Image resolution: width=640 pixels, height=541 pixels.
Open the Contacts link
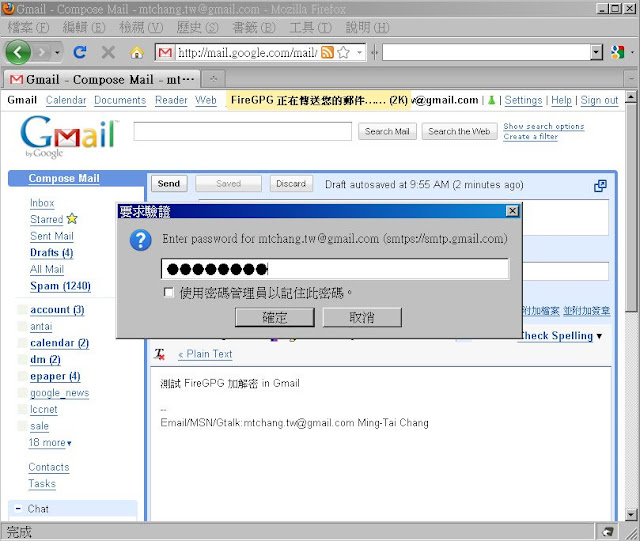49,467
